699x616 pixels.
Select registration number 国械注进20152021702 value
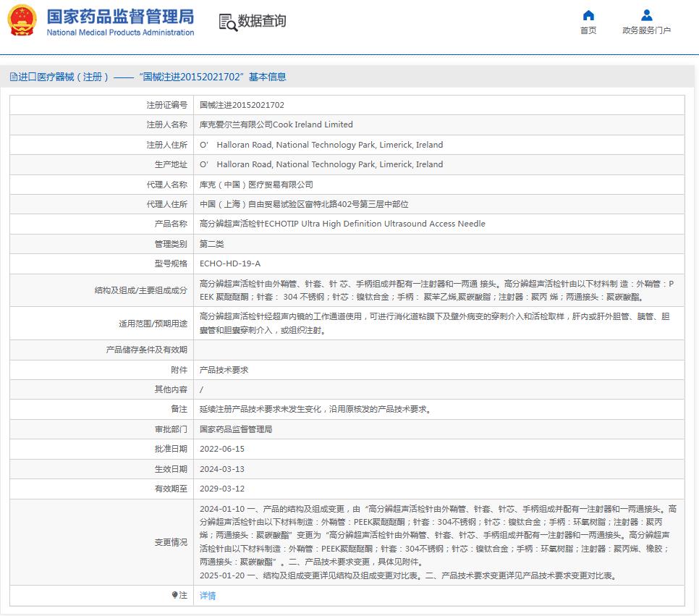(x=242, y=105)
